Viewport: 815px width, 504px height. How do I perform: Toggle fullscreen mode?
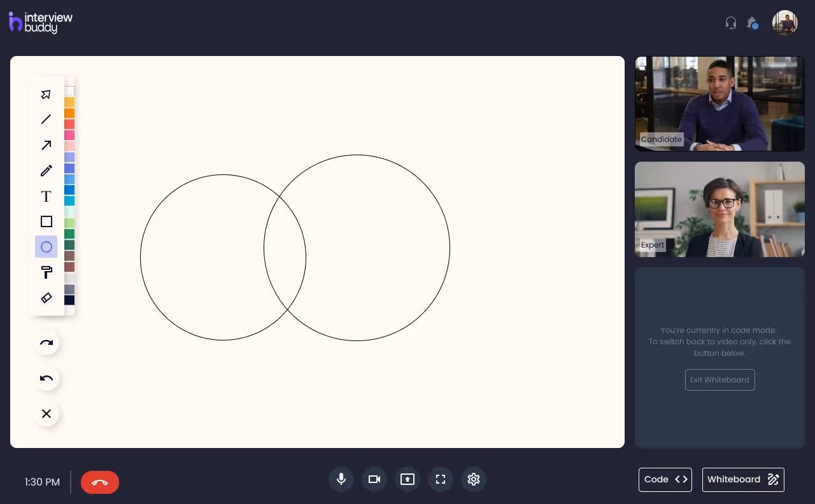[x=440, y=479]
